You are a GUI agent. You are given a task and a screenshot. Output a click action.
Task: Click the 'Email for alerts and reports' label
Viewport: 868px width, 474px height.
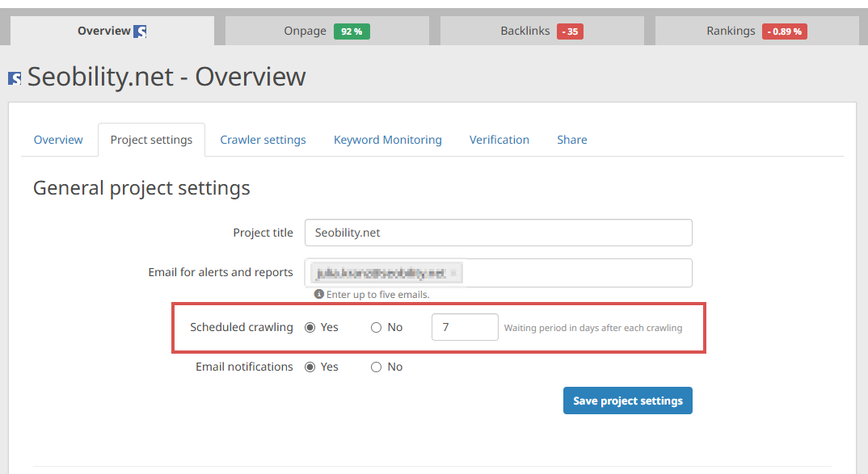pos(221,272)
